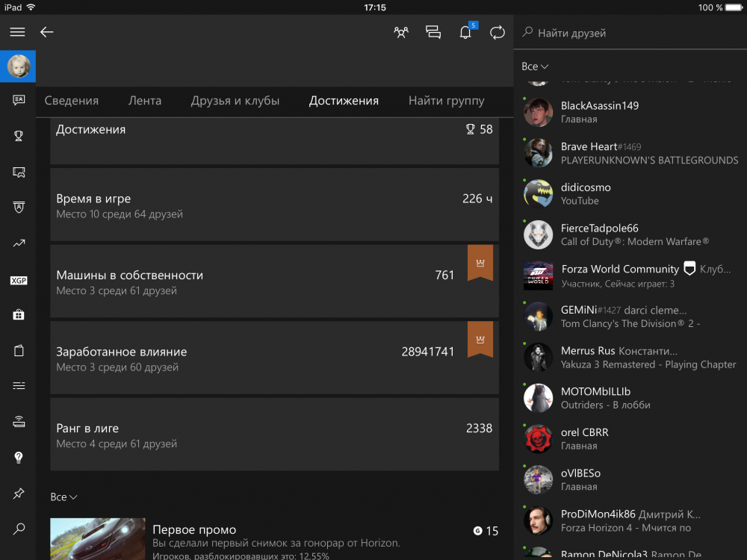Open the people/friends icon in top bar
The image size is (747, 560).
pos(401,32)
